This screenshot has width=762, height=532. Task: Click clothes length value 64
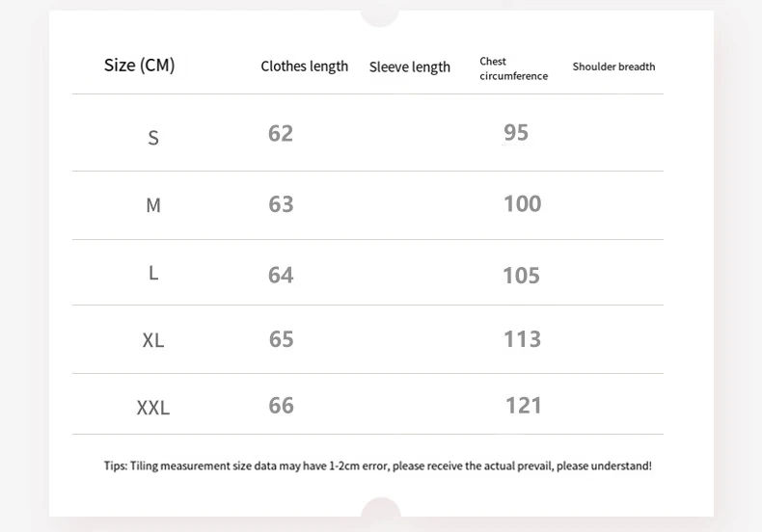[281, 276]
